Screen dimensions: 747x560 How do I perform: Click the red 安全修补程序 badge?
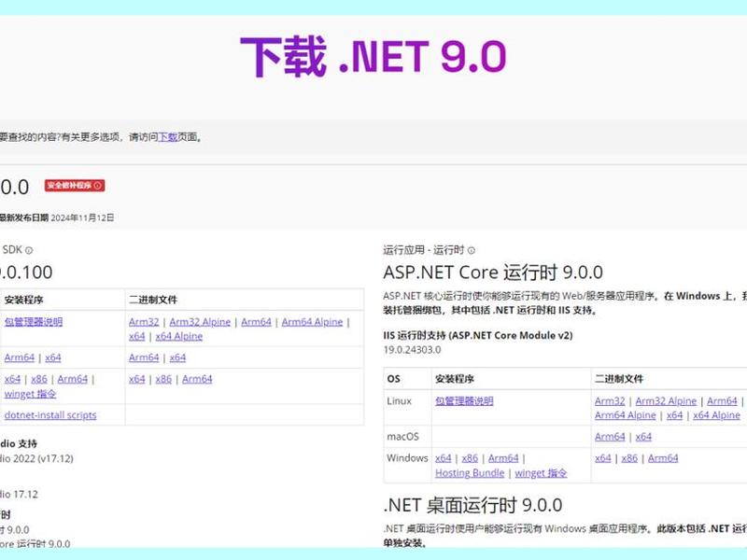[75, 185]
